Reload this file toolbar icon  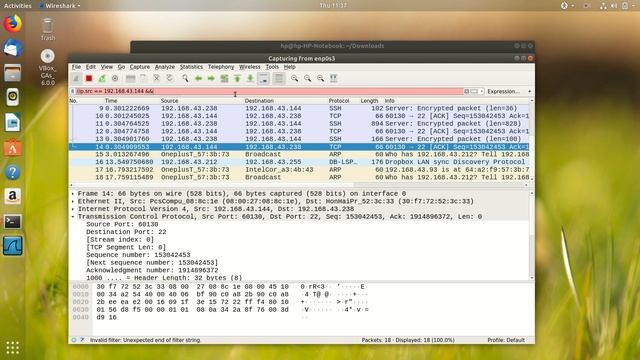[170, 78]
